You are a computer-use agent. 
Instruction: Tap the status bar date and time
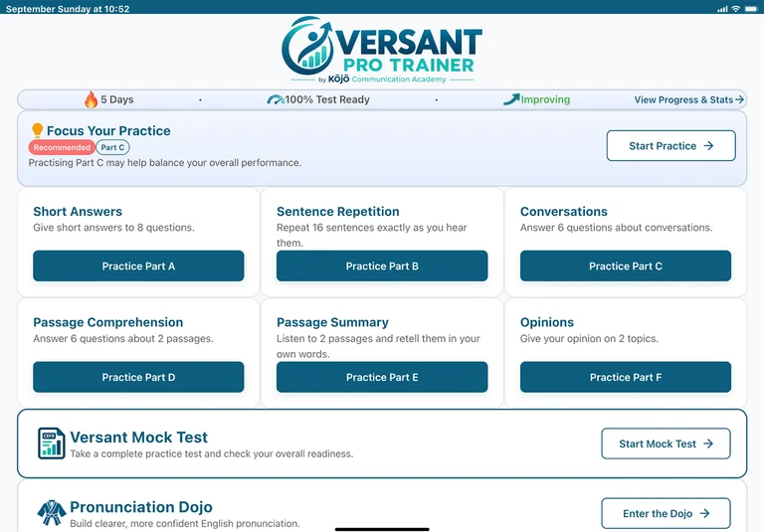coord(68,9)
